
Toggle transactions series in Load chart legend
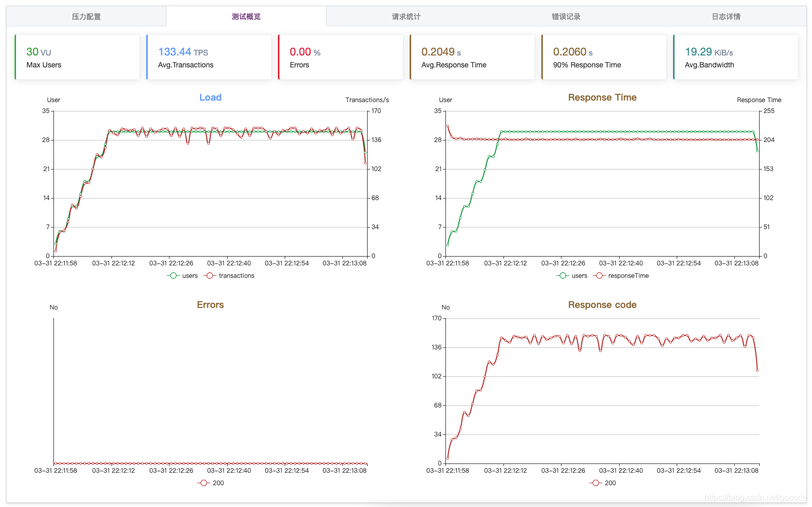point(229,276)
